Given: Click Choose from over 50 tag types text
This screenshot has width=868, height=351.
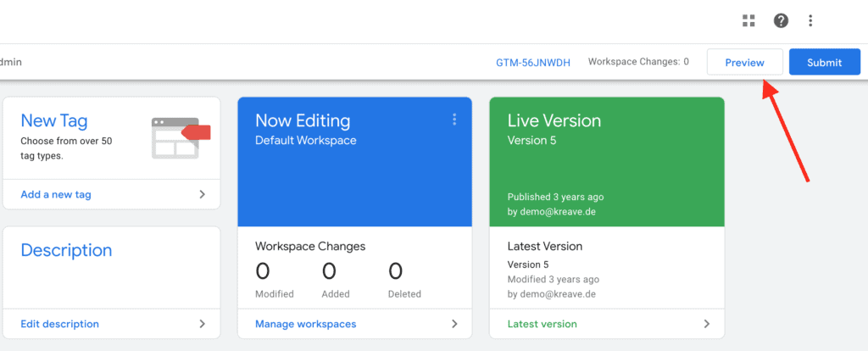Looking at the screenshot, I should pos(66,148).
